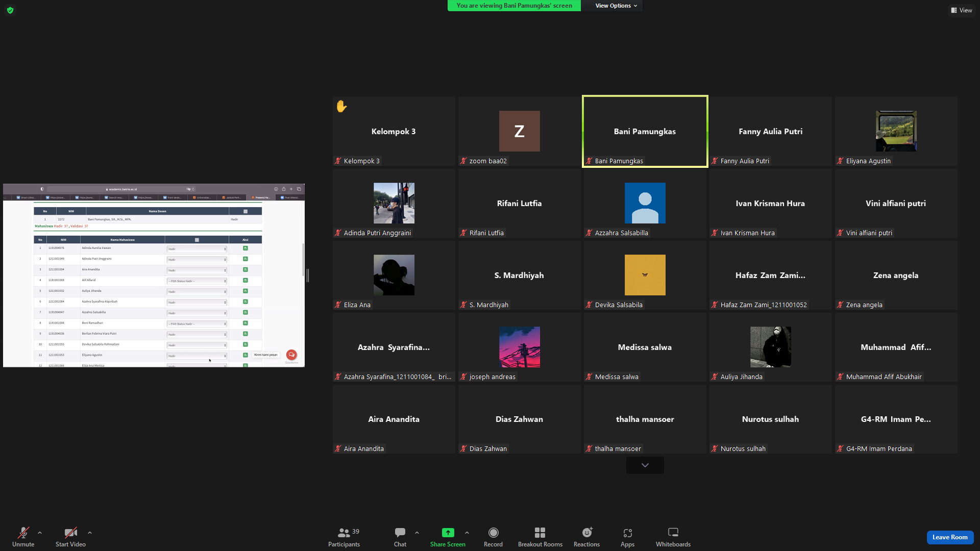
Task: Click the muted mic icon beside Rifani Lutfia
Action: coord(463,233)
